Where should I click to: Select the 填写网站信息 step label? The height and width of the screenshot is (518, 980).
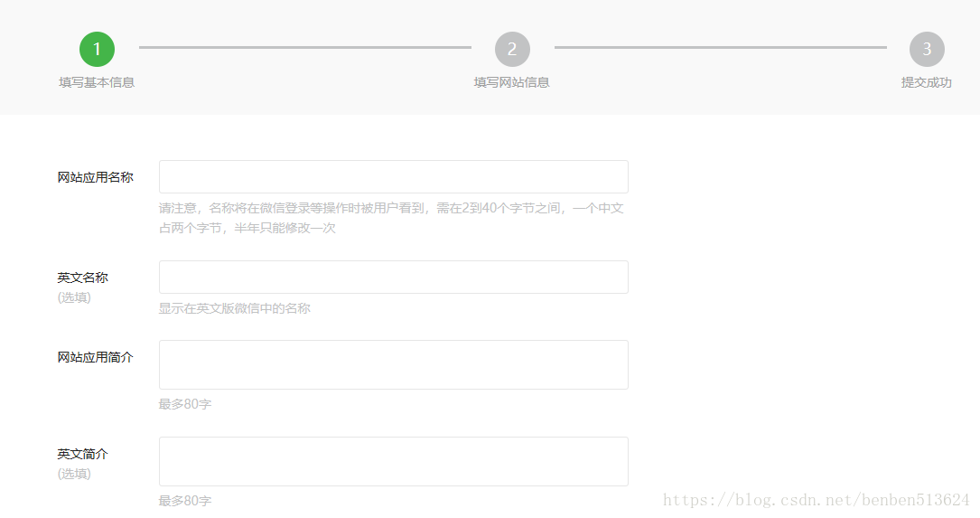click(512, 82)
